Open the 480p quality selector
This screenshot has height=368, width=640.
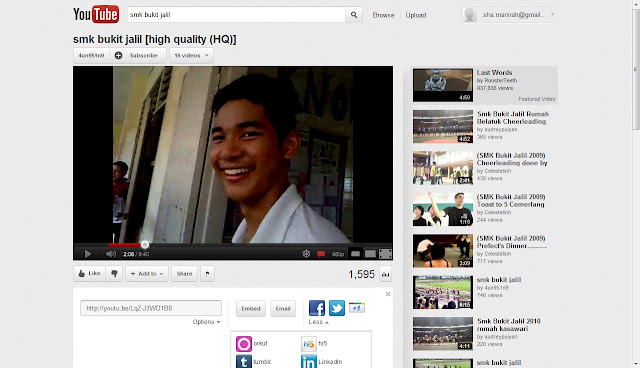(338, 254)
